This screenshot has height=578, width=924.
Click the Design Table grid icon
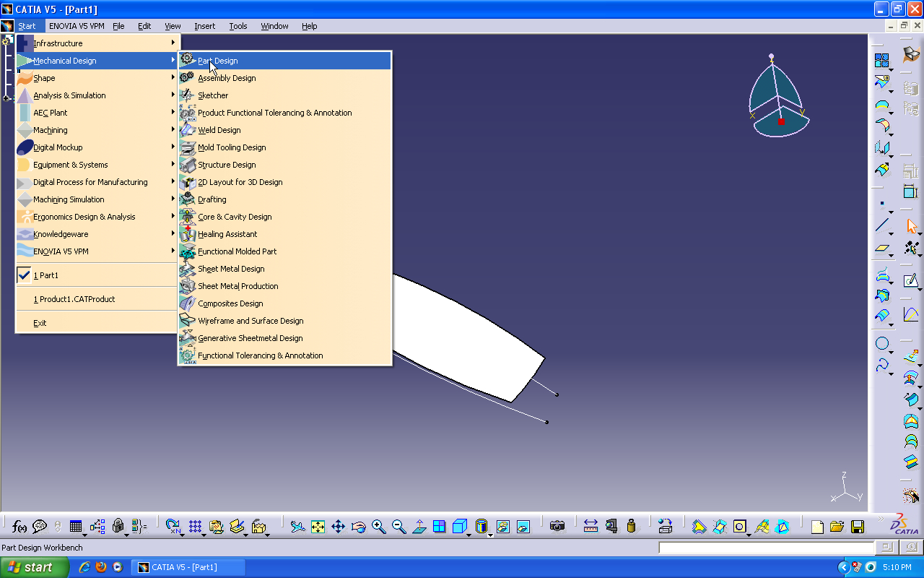[76, 527]
